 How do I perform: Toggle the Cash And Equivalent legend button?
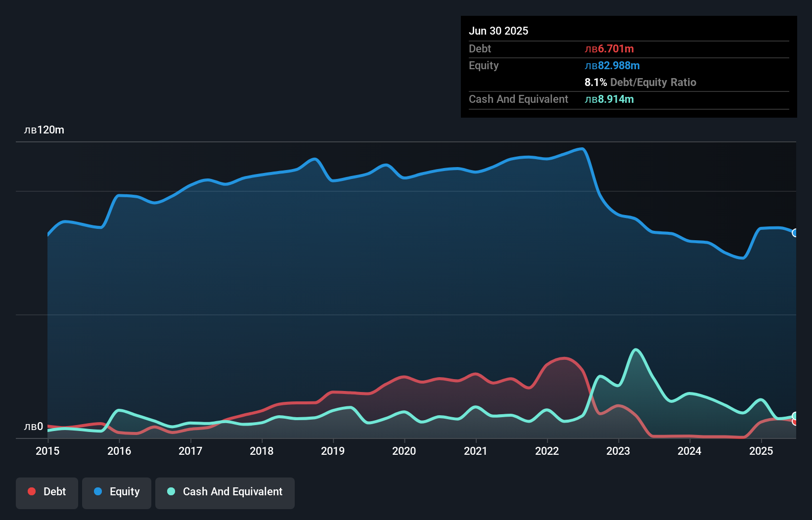pos(225,492)
